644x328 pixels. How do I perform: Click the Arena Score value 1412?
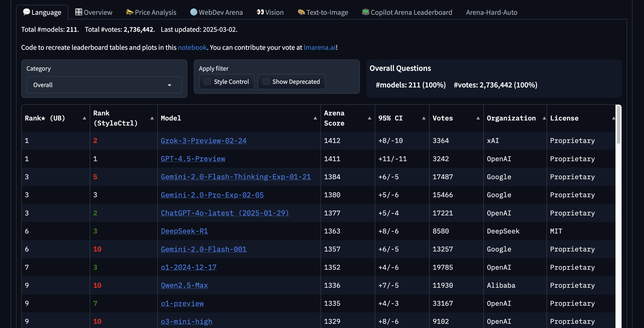tap(332, 141)
